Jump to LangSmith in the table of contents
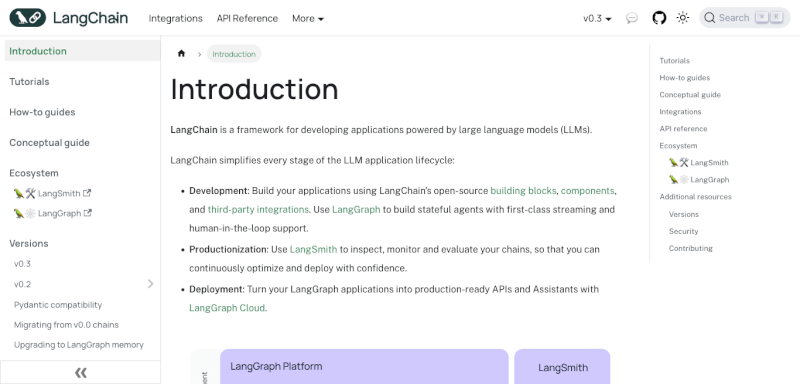 pos(698,163)
